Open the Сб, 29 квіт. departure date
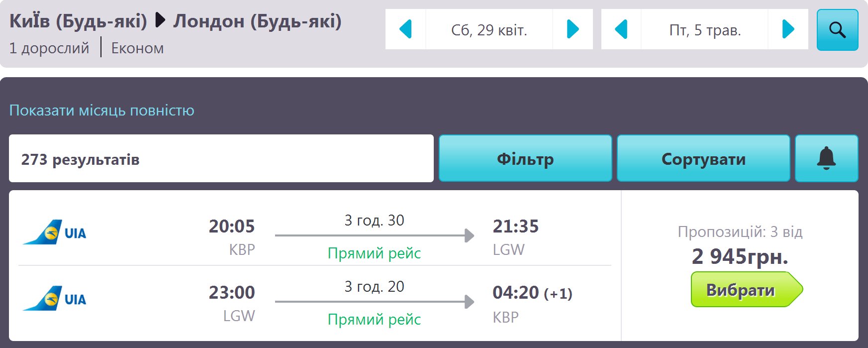This screenshot has height=348, width=868. point(489,29)
